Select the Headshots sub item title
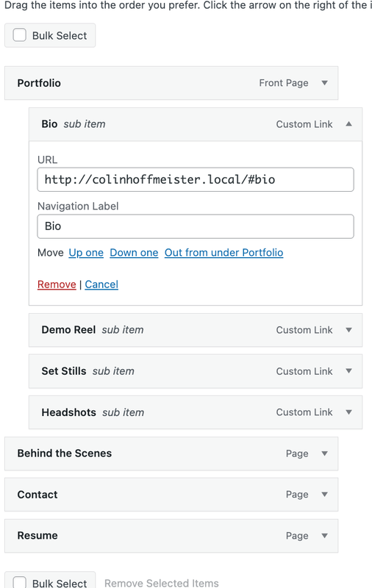Screen dimensions: 372x588 [x=68, y=412]
